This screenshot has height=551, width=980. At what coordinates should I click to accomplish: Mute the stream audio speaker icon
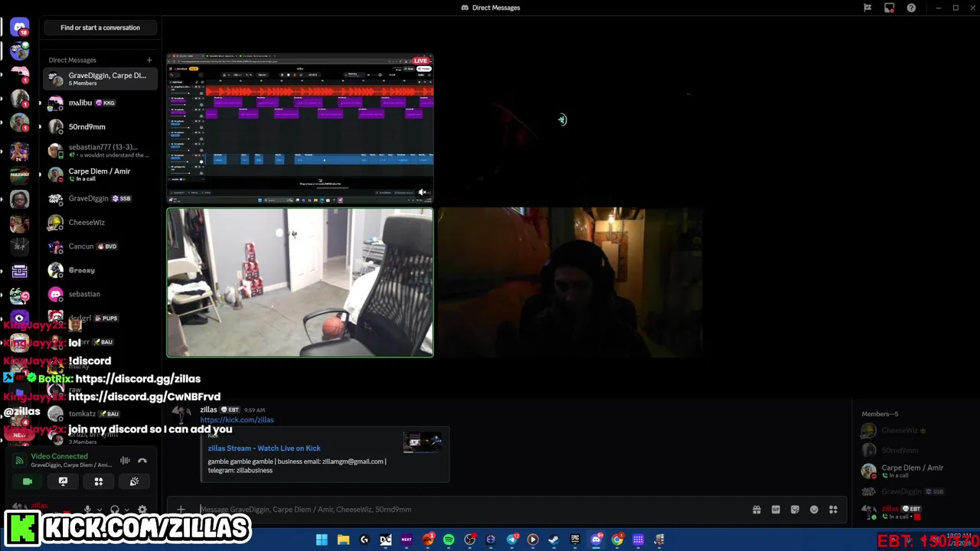[422, 193]
